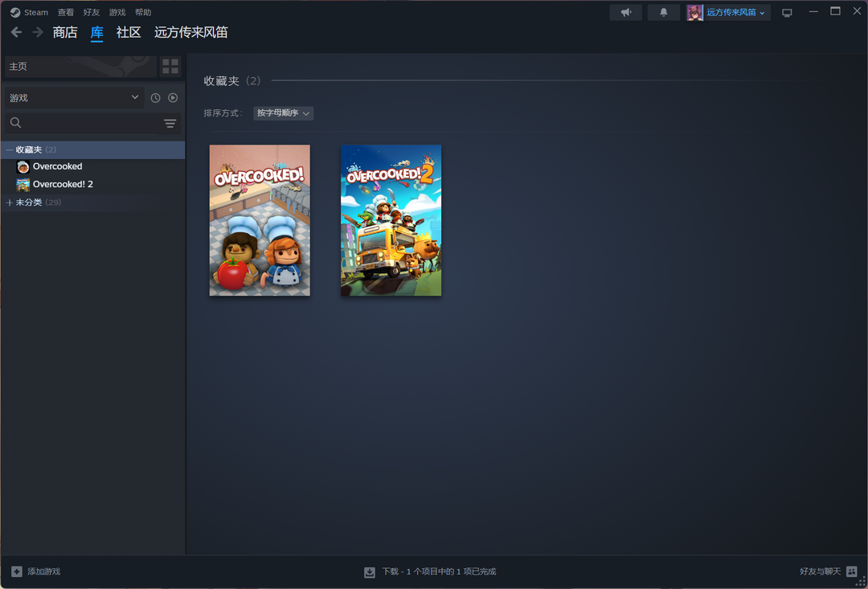
Task: Click 添加游戏 at the bottom left
Action: pyautogui.click(x=43, y=572)
